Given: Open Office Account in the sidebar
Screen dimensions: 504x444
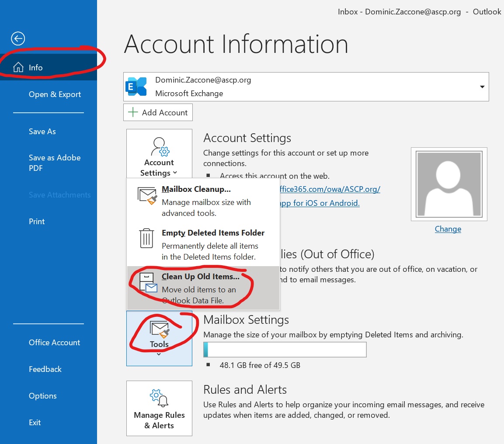Looking at the screenshot, I should click(x=49, y=343).
